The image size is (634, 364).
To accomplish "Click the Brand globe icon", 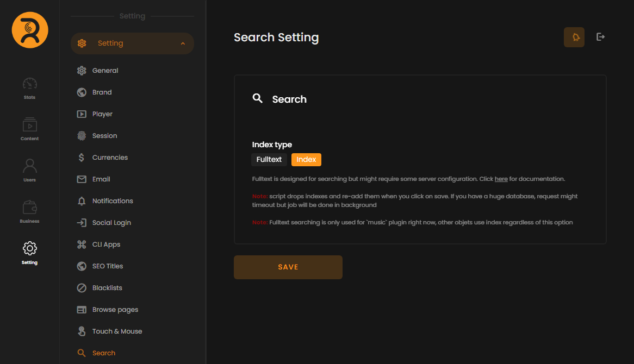I will pos(82,92).
